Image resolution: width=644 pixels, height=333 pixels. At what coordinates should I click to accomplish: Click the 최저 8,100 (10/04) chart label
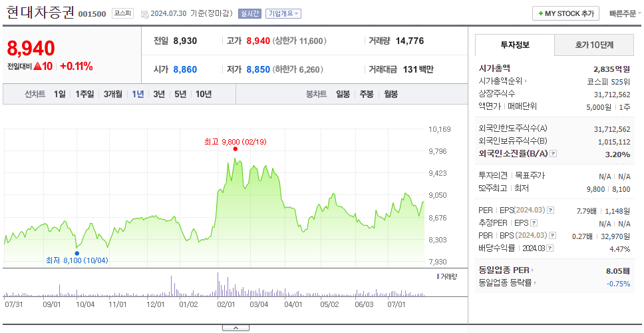pyautogui.click(x=77, y=260)
